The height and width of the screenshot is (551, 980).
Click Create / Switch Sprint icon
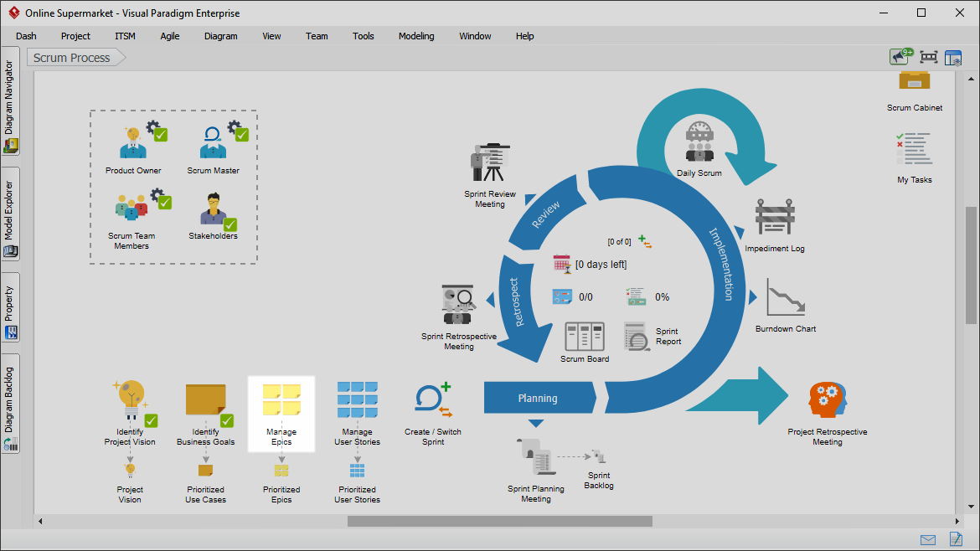coord(433,399)
